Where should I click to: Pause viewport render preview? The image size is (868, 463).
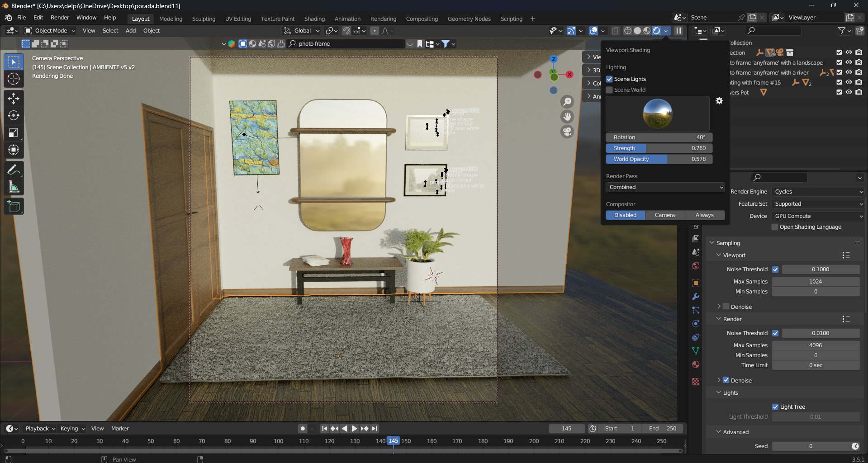coord(678,31)
